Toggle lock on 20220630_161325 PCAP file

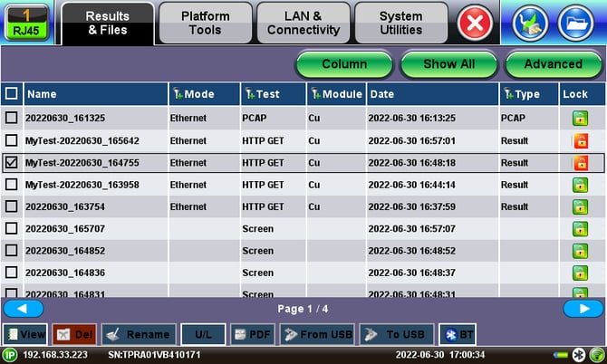pyautogui.click(x=580, y=118)
